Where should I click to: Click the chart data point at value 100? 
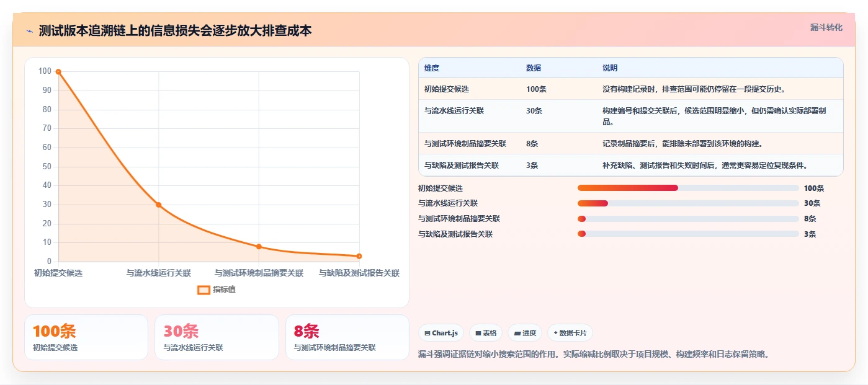(58, 72)
